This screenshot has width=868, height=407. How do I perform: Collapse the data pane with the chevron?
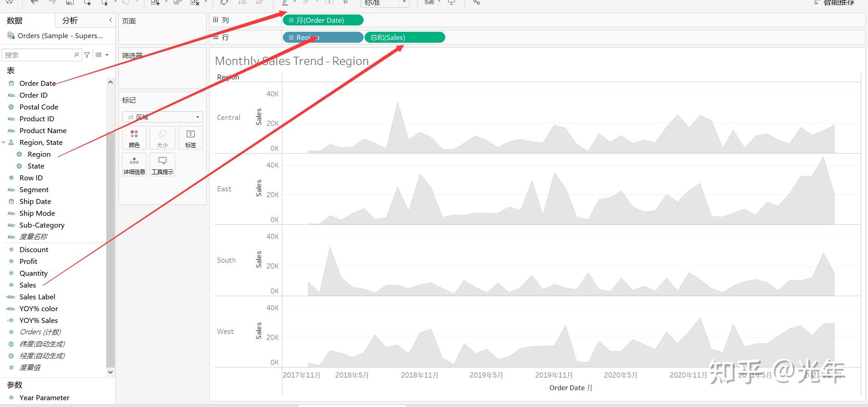pyautogui.click(x=110, y=20)
